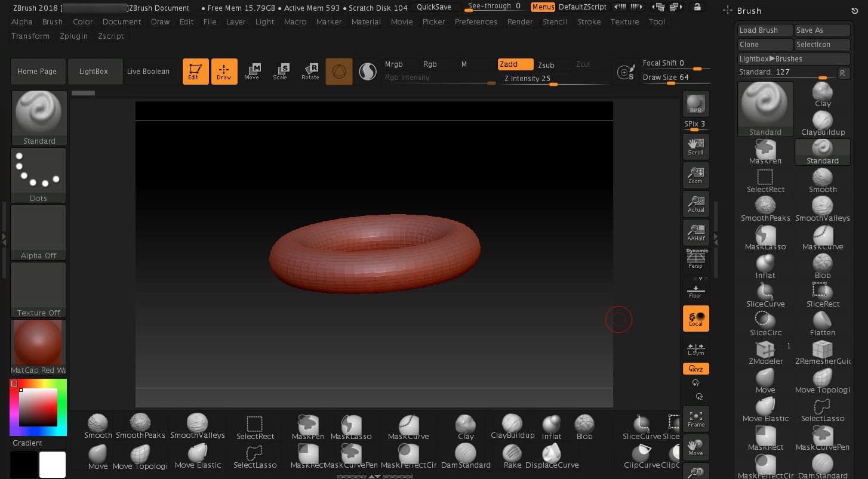Select the Scale transform tool
This screenshot has height=479, width=868.
point(281,71)
